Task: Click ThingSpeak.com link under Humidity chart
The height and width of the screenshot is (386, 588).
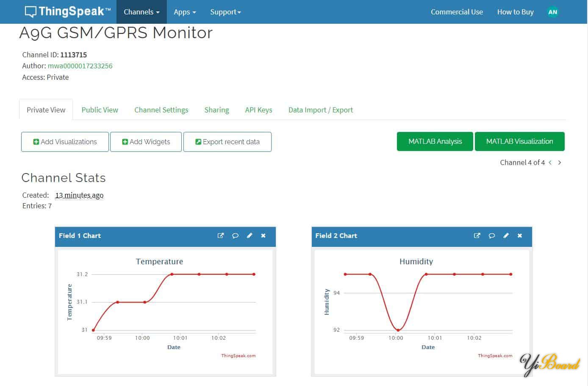Action: pyautogui.click(x=495, y=355)
